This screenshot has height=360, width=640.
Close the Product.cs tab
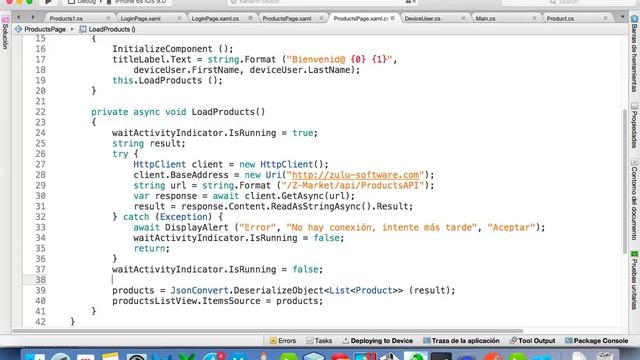(605, 18)
